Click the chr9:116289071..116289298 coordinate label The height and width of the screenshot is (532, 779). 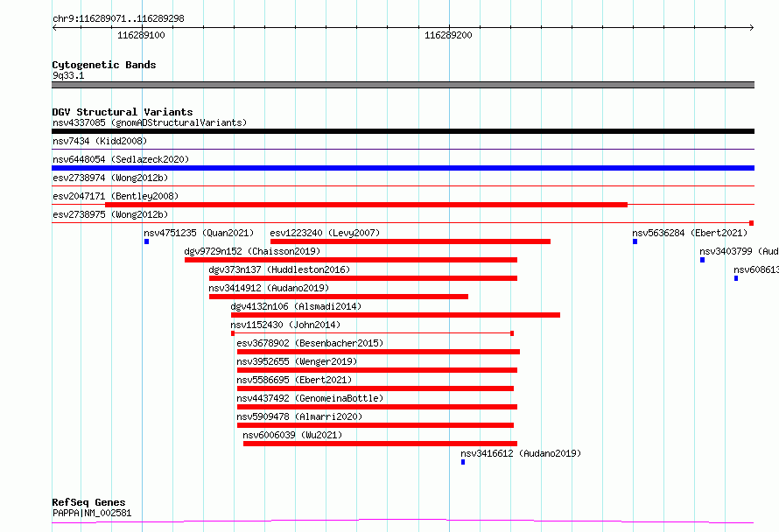point(118,19)
